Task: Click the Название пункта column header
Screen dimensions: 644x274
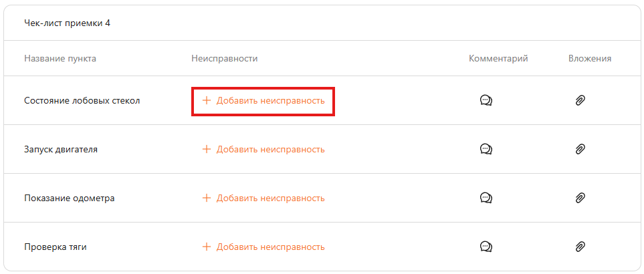Action: pos(60,58)
